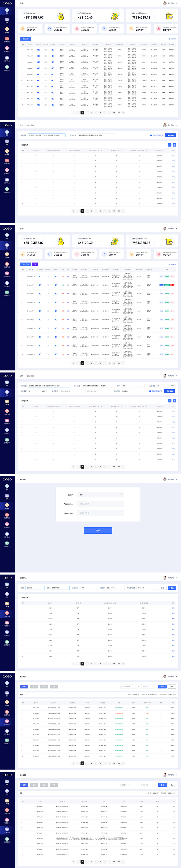Click 确认 button on 策略广场 page

coord(172,588)
